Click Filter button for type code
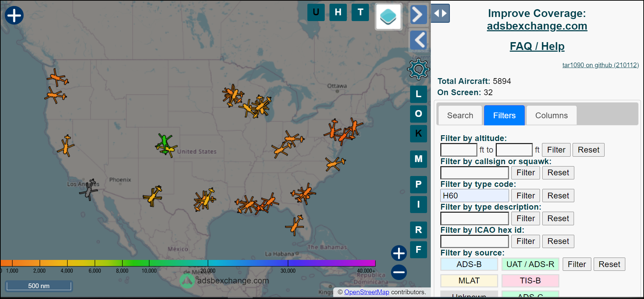 coord(526,196)
